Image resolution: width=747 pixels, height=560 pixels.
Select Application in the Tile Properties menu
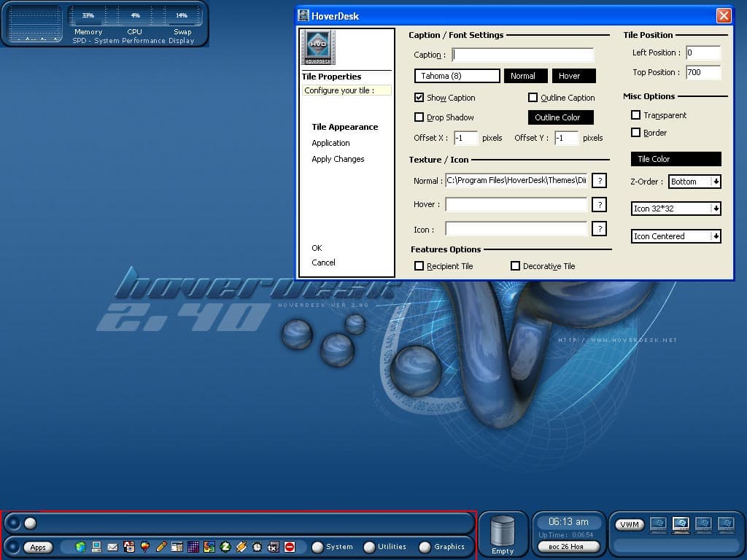(330, 143)
